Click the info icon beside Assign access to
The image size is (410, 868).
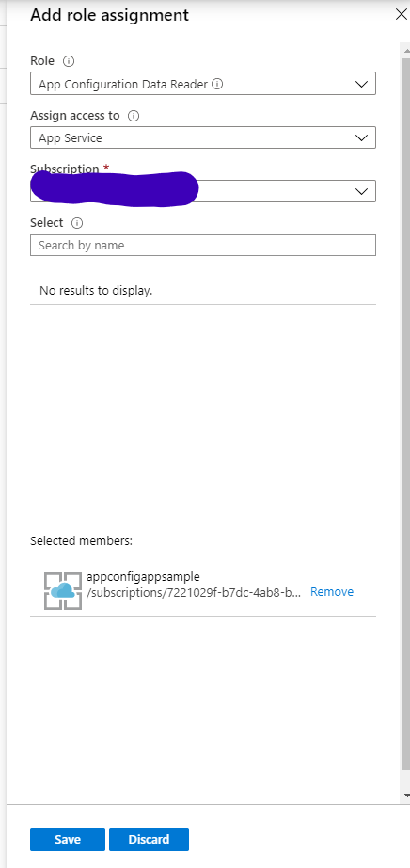coord(134,116)
